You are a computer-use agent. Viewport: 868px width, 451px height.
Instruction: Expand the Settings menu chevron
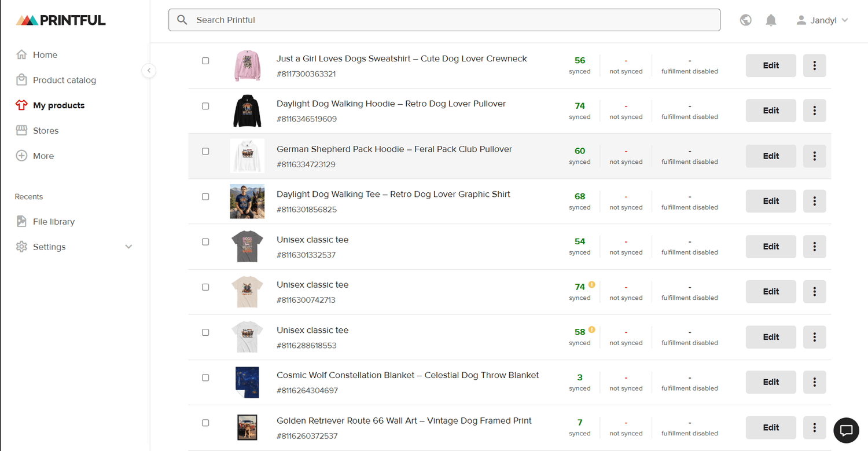pos(128,246)
